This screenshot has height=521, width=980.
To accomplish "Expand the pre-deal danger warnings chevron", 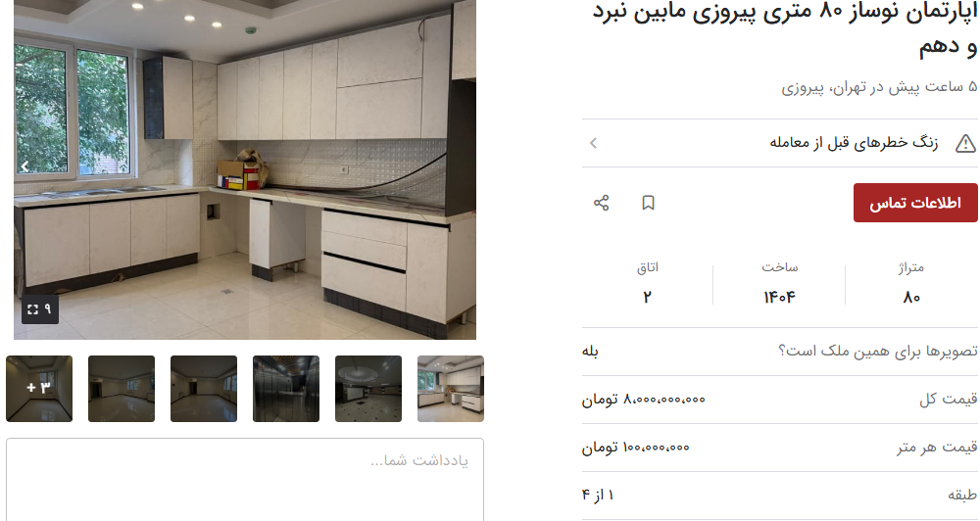I will (593, 143).
